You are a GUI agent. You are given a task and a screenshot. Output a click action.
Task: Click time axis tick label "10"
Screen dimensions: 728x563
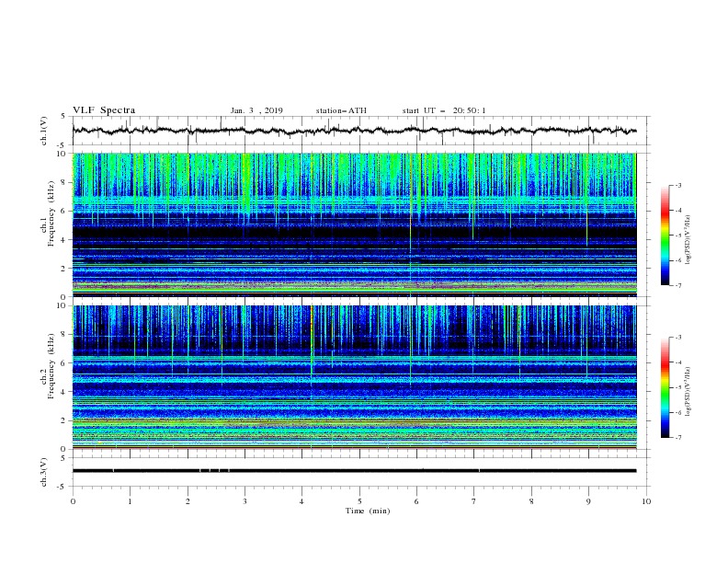[x=646, y=501]
